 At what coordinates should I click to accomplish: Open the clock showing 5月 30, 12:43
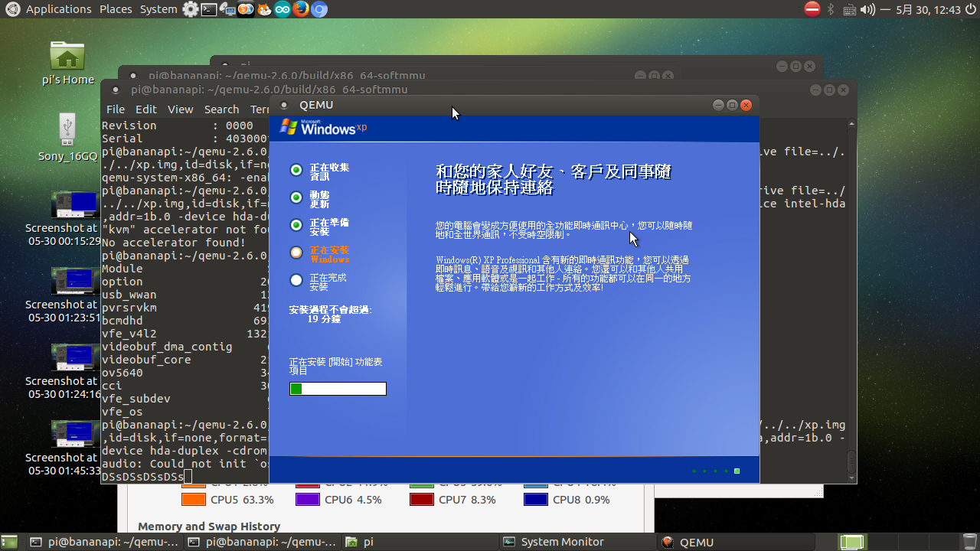pyautogui.click(x=928, y=9)
